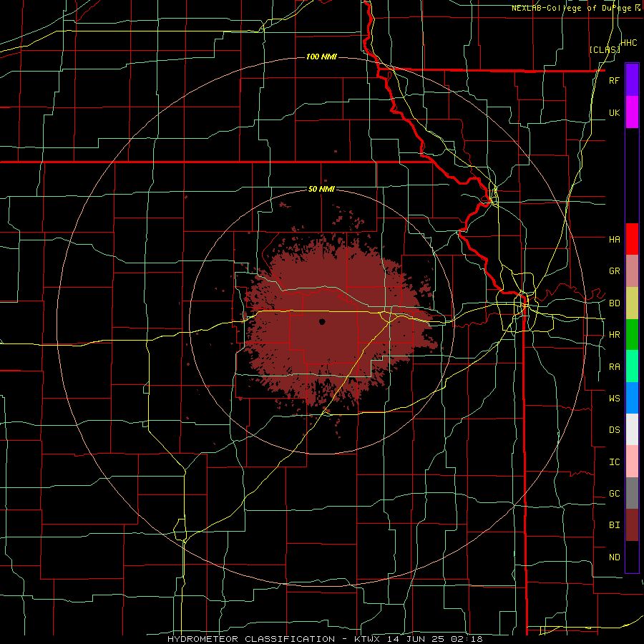
Task: Click the BI legend label
Action: (614, 525)
